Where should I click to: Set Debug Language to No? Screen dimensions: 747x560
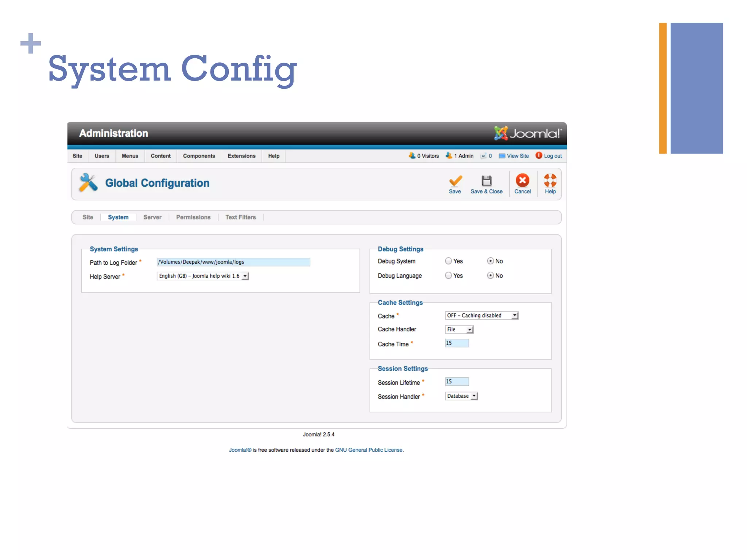point(491,276)
